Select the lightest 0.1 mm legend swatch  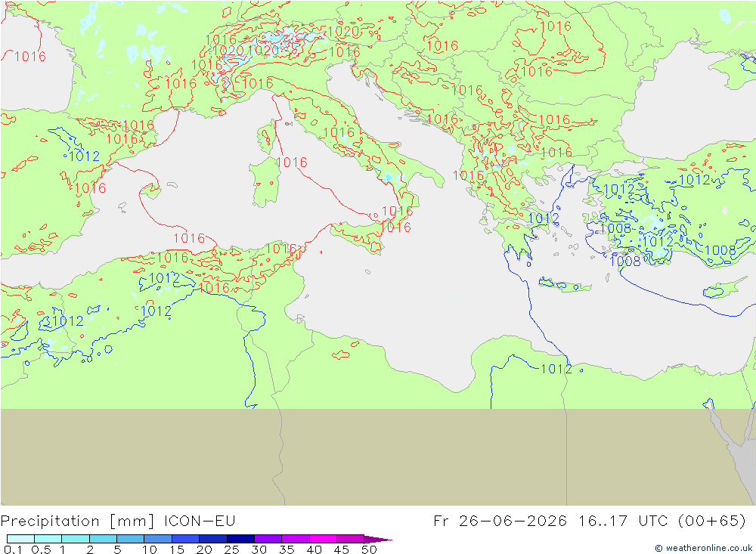coord(20,539)
